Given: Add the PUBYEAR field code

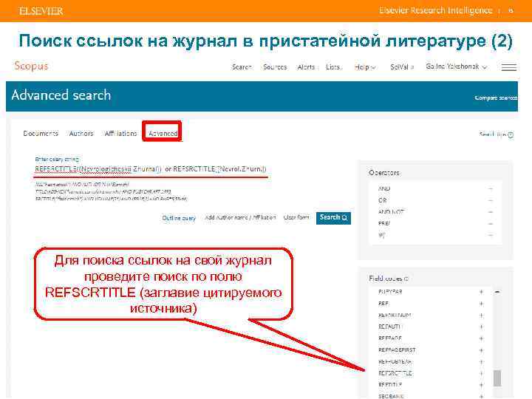Looking at the screenshot, I should [x=481, y=292].
